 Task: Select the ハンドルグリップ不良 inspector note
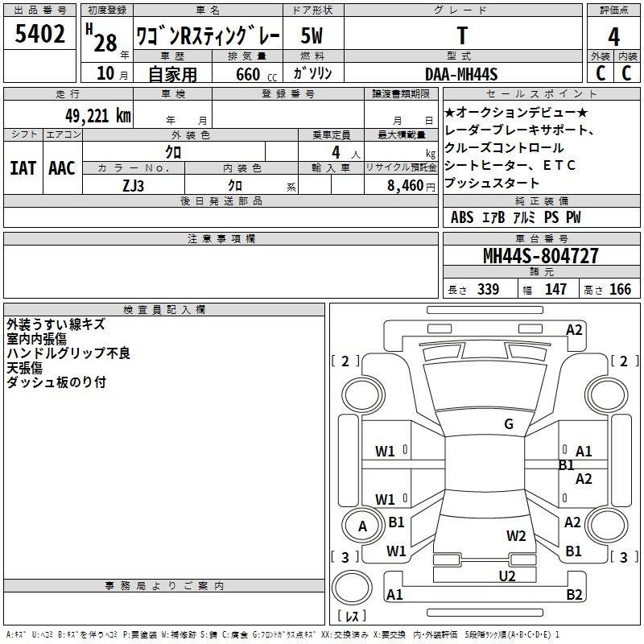tap(68, 353)
